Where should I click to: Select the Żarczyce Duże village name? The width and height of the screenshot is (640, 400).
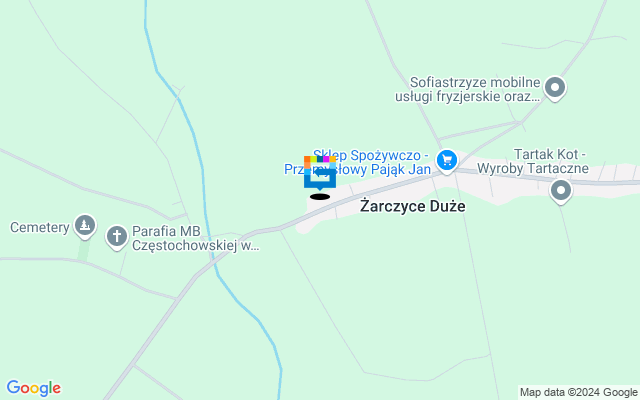(x=412, y=206)
